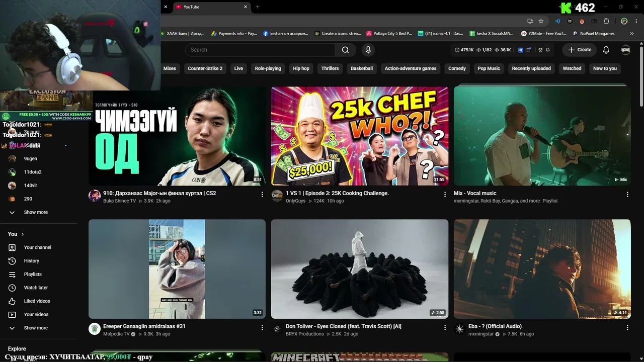Click the flame extension icon in toolbar
The height and width of the screenshot is (362, 644).
pyautogui.click(x=582, y=21)
